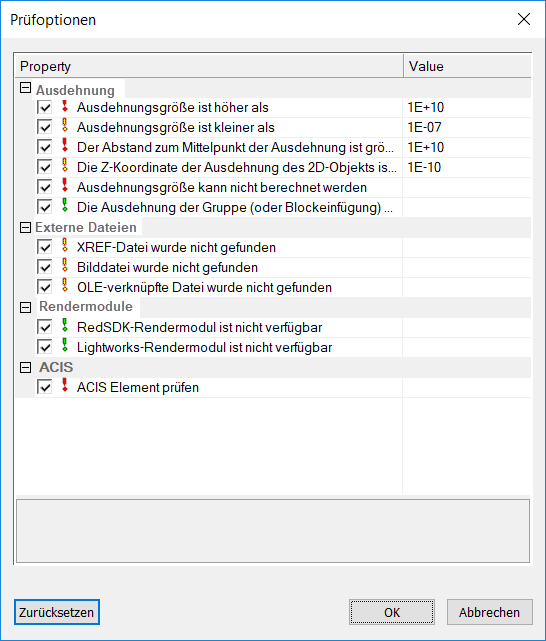
Task: Click green severity icon on 'RedSDK-Rendermodul' row
Action: pos(65,326)
